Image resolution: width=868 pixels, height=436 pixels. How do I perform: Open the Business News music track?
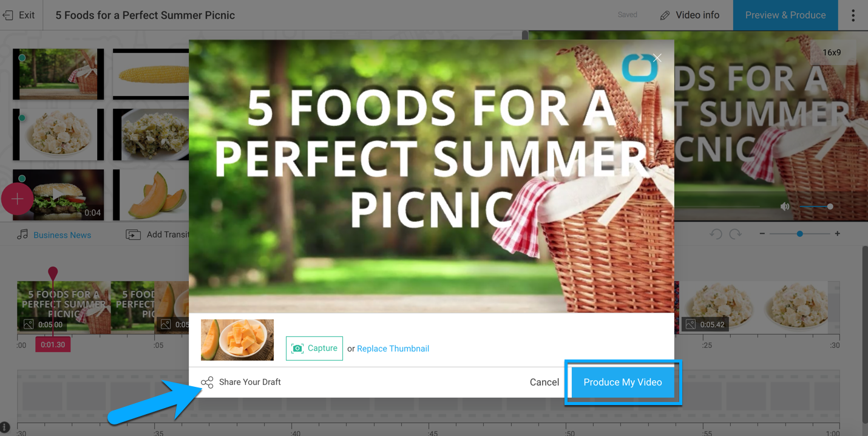pyautogui.click(x=62, y=235)
